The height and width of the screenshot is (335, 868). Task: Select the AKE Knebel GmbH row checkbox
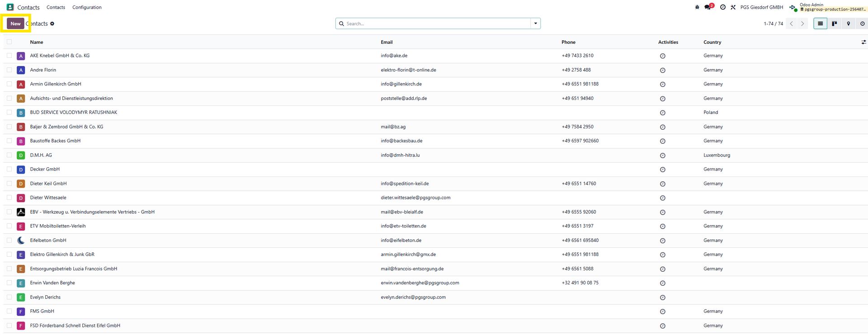click(x=9, y=56)
